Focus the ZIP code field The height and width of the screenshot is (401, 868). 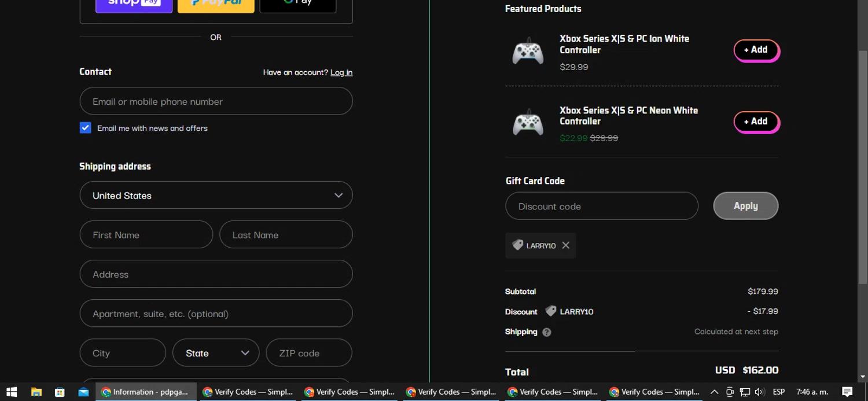309,353
